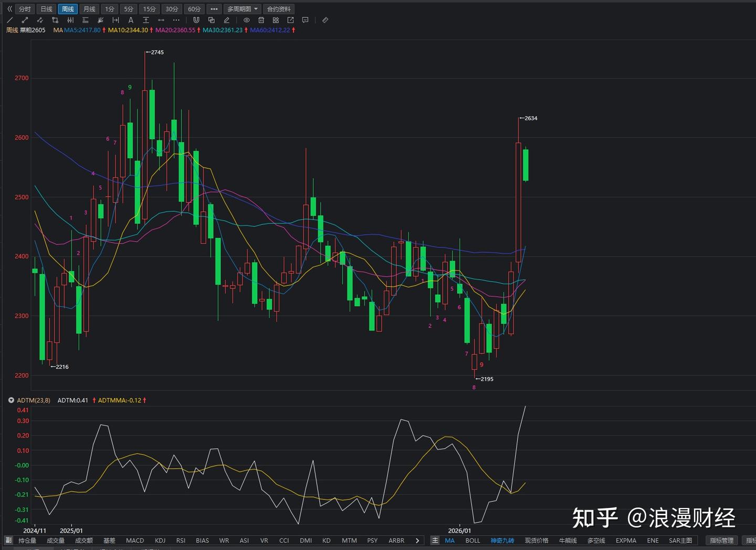Switch to 月线 monthly chart
The width and height of the screenshot is (756, 550).
pos(90,9)
